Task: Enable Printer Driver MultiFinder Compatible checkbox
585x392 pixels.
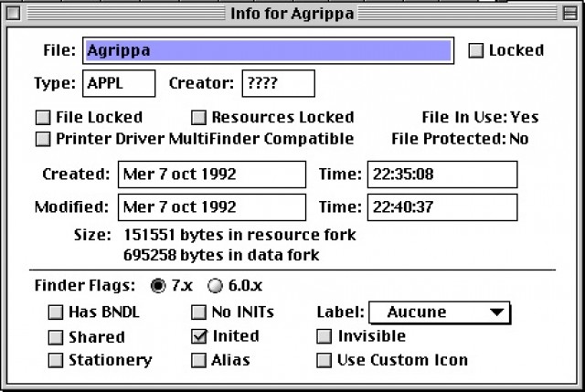Action: tap(42, 139)
